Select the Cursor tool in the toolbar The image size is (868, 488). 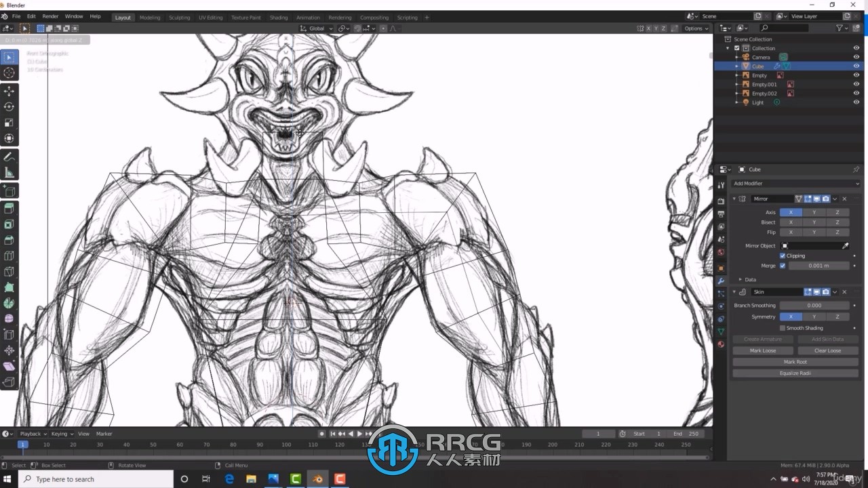tap(9, 73)
